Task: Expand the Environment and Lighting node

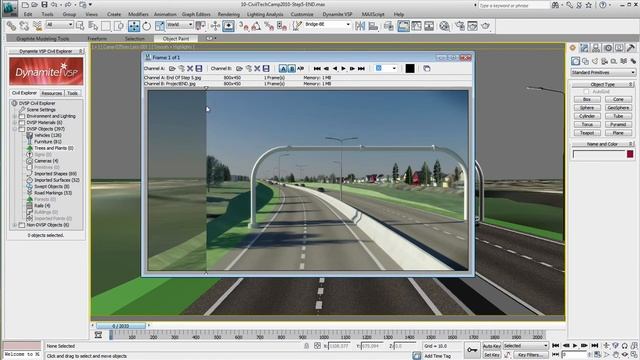Action: coord(15,116)
